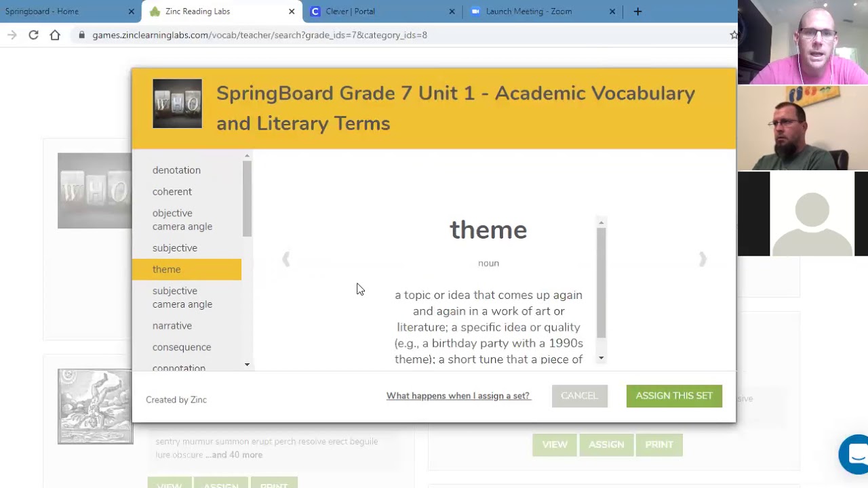The width and height of the screenshot is (868, 488).
Task: Click the definition scroll-up arrow
Action: point(601,222)
